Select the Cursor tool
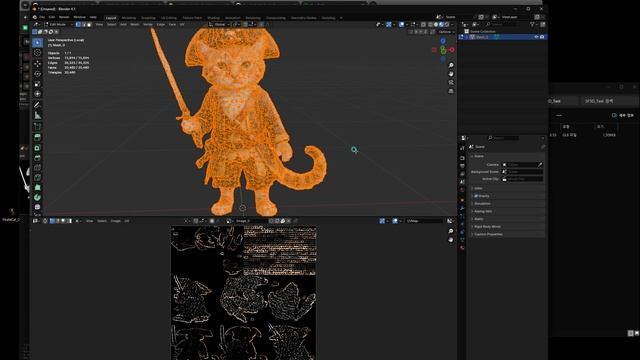 point(38,53)
